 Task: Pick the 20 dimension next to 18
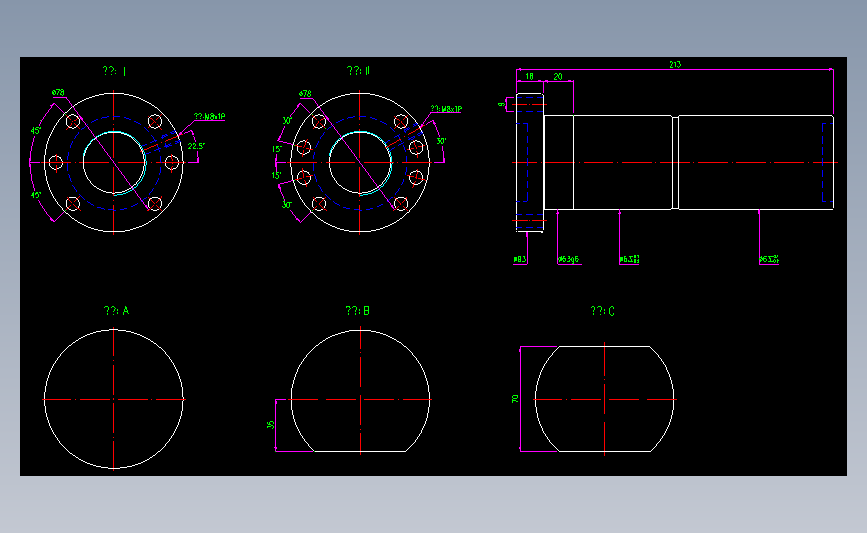558,76
